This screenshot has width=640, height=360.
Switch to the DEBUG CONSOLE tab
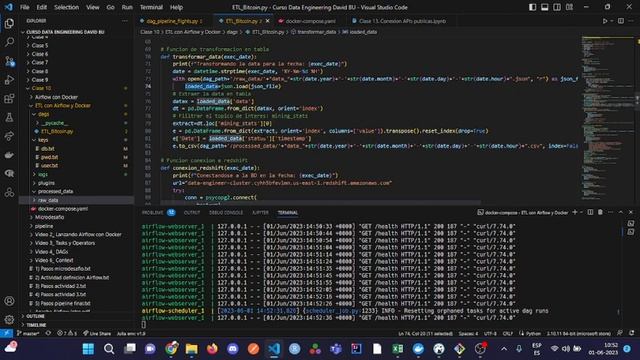[x=226, y=213]
